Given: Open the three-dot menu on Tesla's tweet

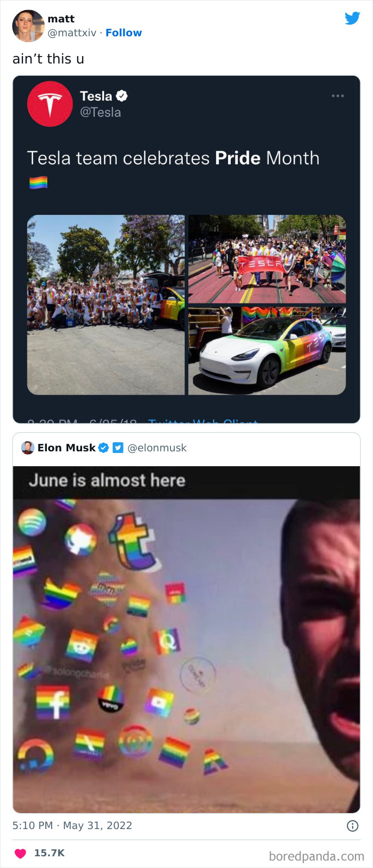Looking at the screenshot, I should pyautogui.click(x=338, y=96).
